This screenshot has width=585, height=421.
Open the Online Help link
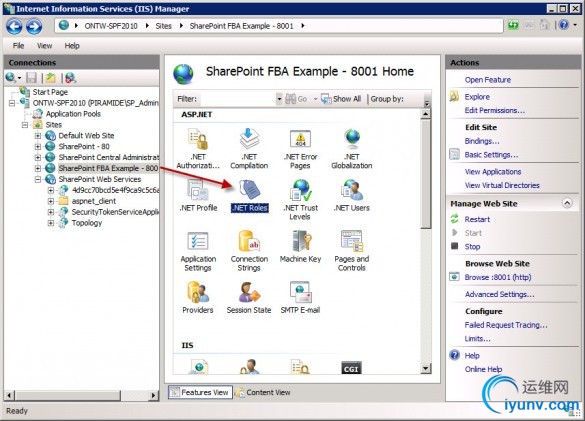483,369
